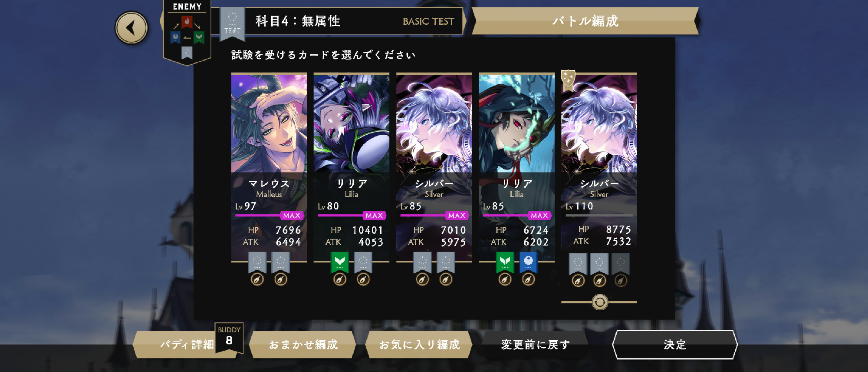
Task: Click the star buddy badge on Silver Lv110
Action: [568, 80]
